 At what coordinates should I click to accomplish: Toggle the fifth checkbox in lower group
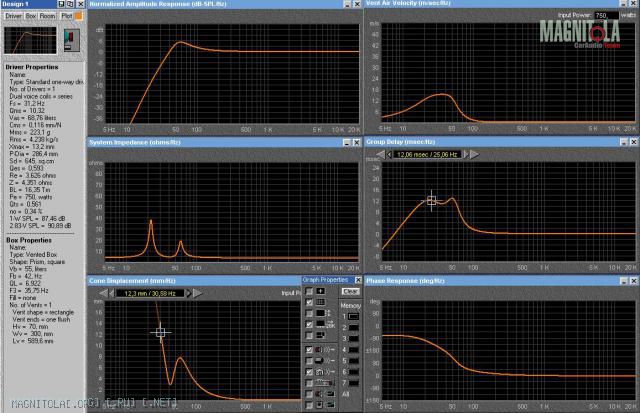pos(309,394)
